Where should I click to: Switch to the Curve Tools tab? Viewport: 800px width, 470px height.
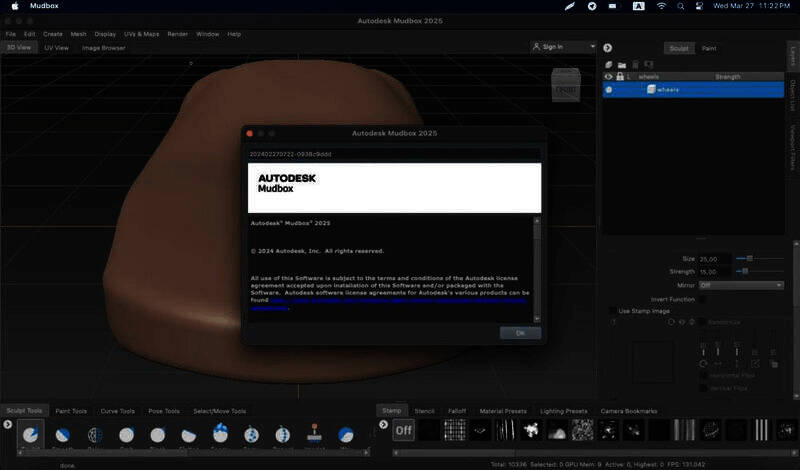click(x=118, y=411)
